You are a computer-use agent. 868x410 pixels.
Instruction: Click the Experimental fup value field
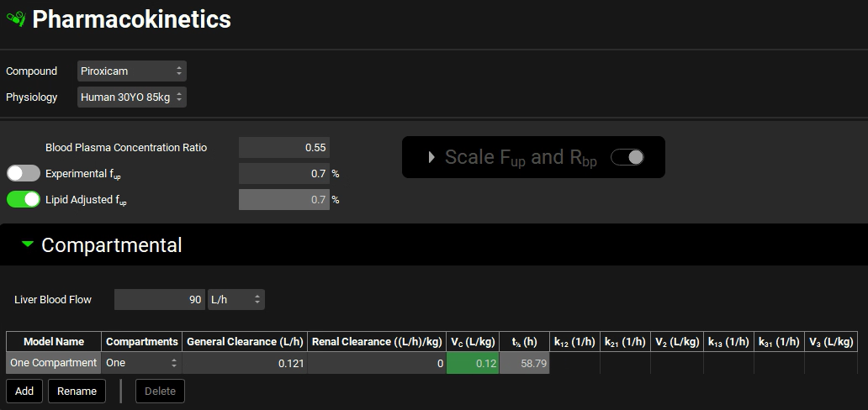284,174
